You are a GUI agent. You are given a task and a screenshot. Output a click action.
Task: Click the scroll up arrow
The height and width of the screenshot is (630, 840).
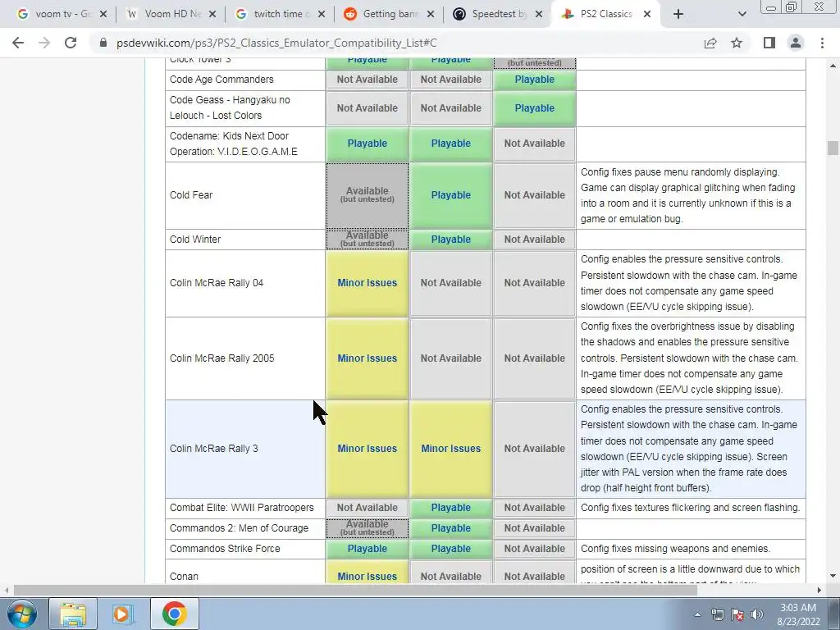(833, 66)
